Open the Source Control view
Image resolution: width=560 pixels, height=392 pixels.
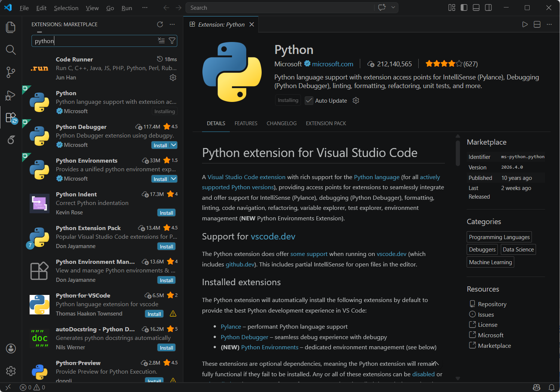pos(11,72)
